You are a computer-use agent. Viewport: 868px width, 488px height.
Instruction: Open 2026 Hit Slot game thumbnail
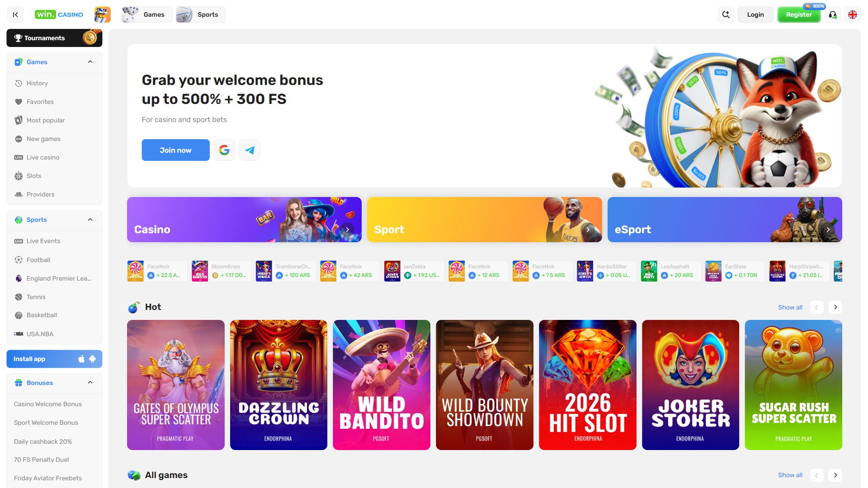tap(588, 385)
